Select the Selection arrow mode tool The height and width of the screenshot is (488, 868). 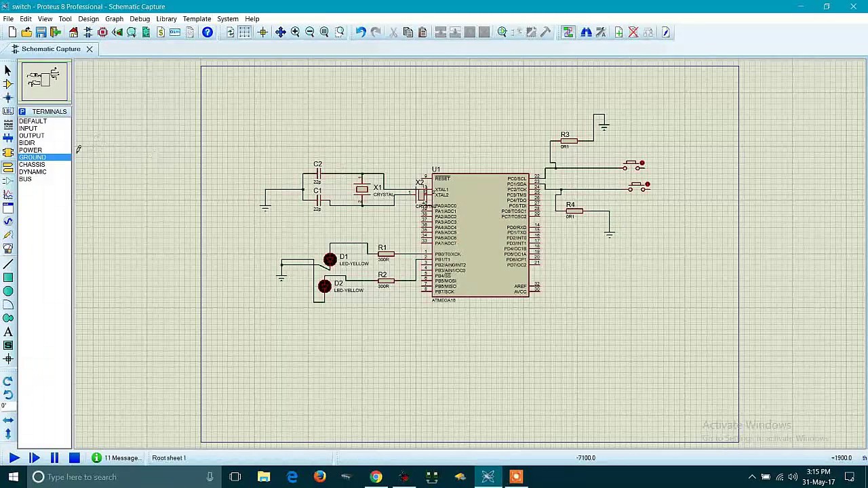coord(8,70)
